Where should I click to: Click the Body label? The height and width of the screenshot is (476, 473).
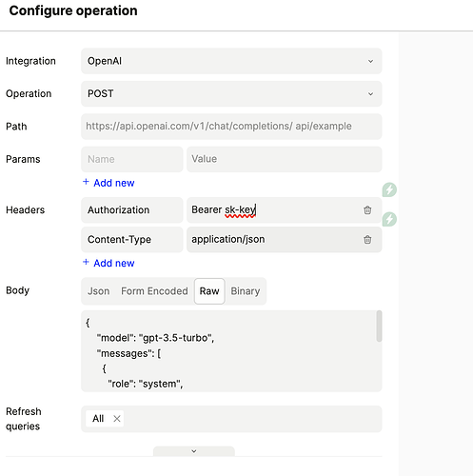(x=18, y=290)
